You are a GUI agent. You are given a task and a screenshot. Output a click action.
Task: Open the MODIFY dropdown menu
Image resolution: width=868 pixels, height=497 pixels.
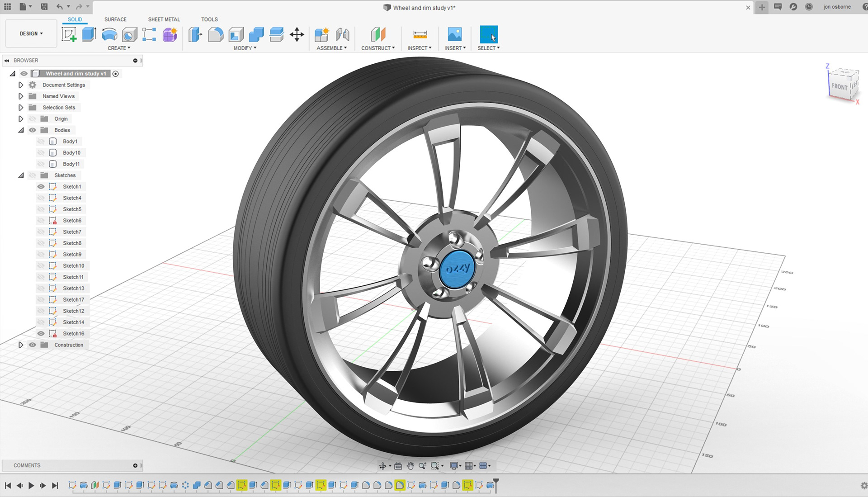[245, 48]
